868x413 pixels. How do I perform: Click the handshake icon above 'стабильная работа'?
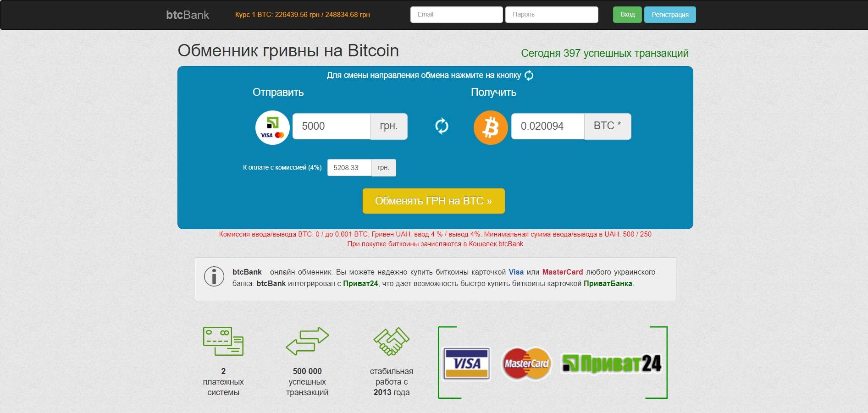[391, 341]
